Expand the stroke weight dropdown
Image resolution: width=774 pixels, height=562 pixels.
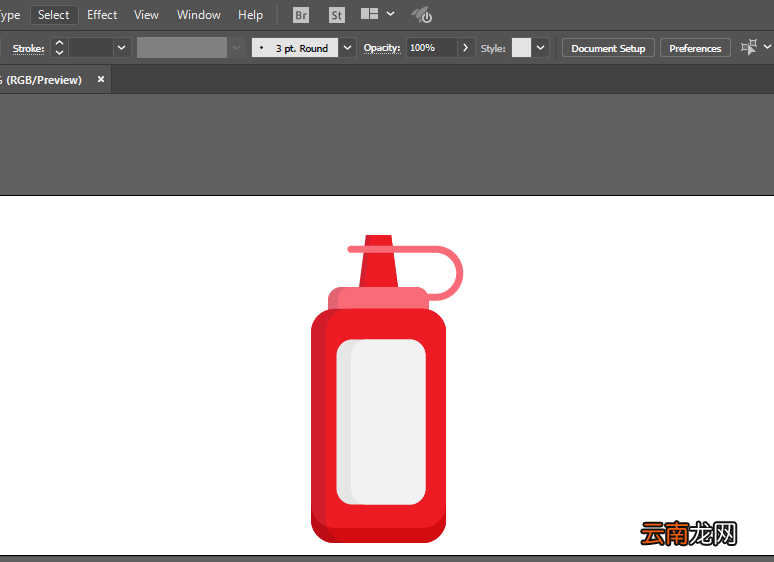[x=121, y=48]
